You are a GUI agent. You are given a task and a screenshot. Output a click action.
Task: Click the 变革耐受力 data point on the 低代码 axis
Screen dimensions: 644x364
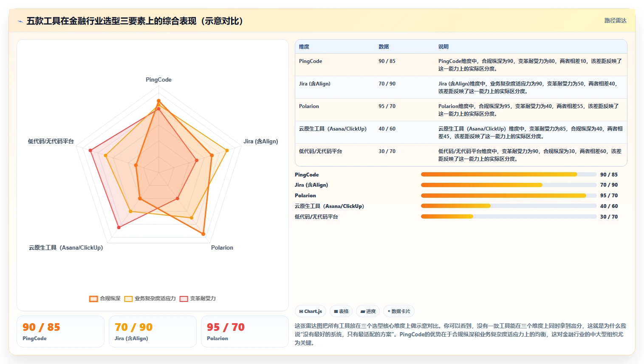tap(90, 150)
